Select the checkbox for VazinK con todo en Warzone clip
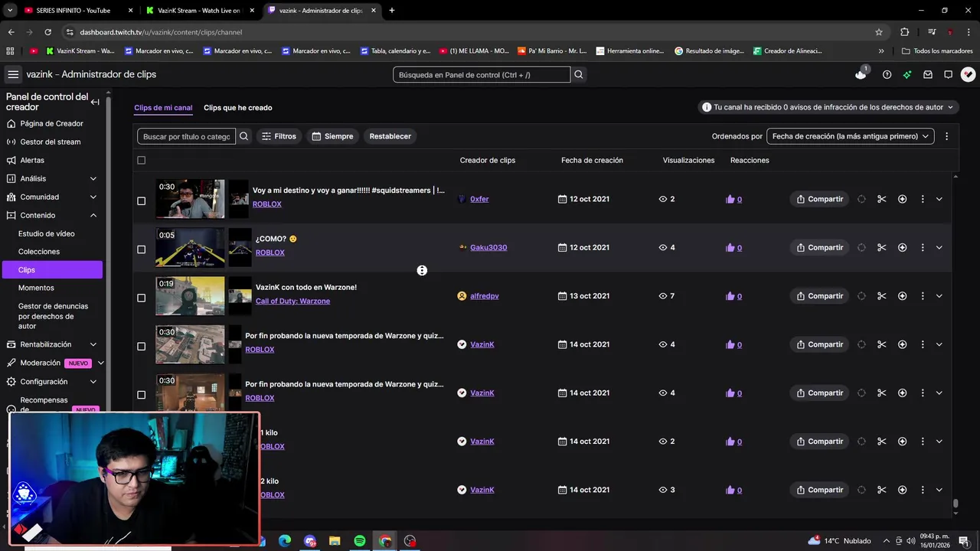980x551 pixels. click(141, 298)
